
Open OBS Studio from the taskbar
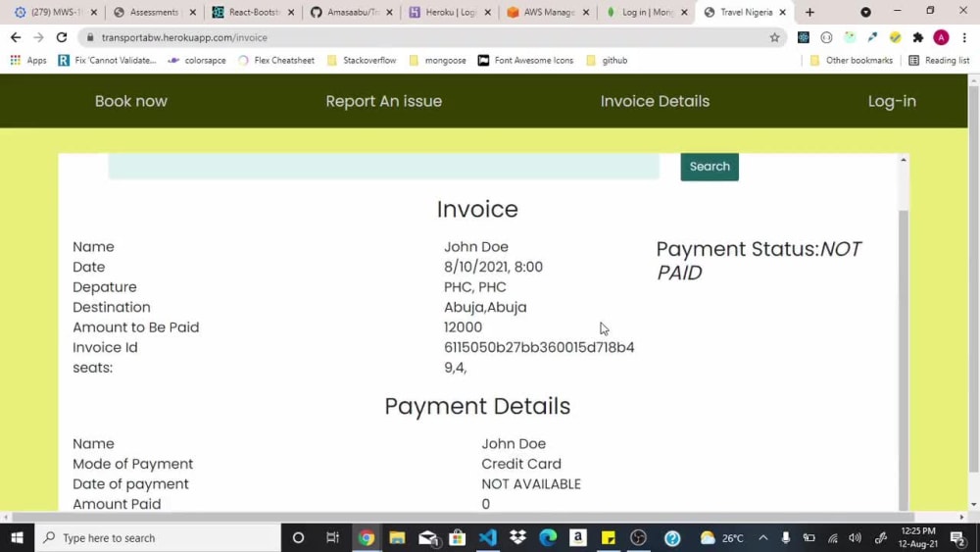point(638,537)
